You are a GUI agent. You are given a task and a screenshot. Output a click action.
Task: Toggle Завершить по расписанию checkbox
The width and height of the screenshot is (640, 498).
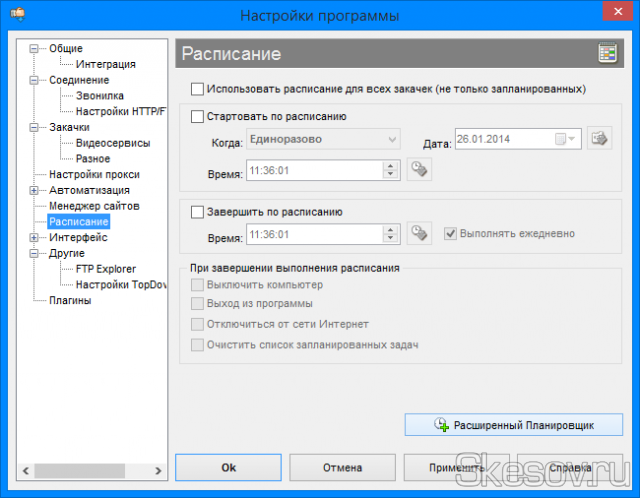click(197, 212)
